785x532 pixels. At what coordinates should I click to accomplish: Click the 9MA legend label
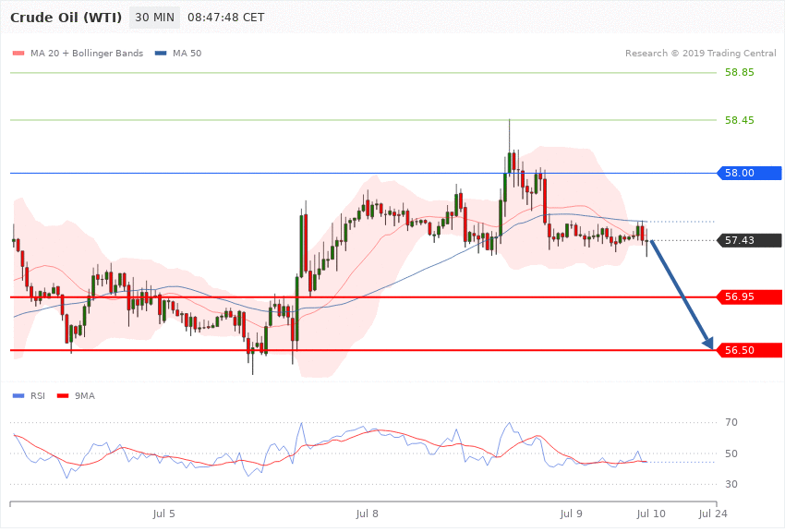(85, 396)
